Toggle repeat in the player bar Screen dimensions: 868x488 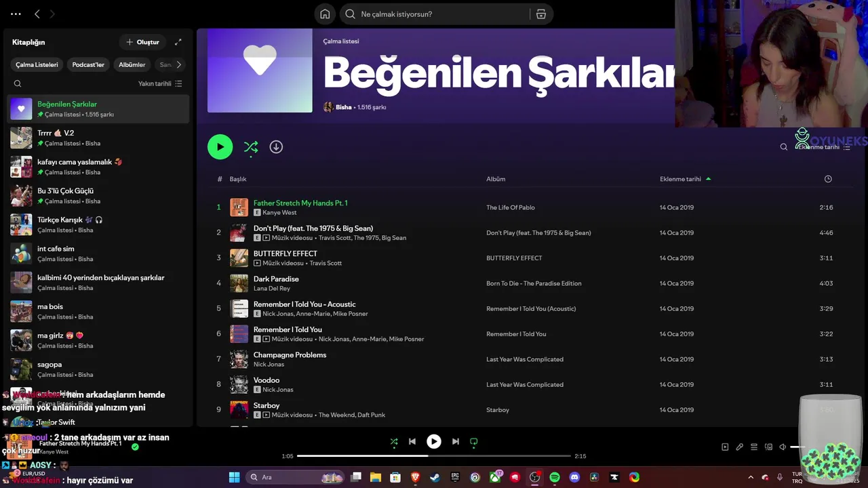point(474,442)
